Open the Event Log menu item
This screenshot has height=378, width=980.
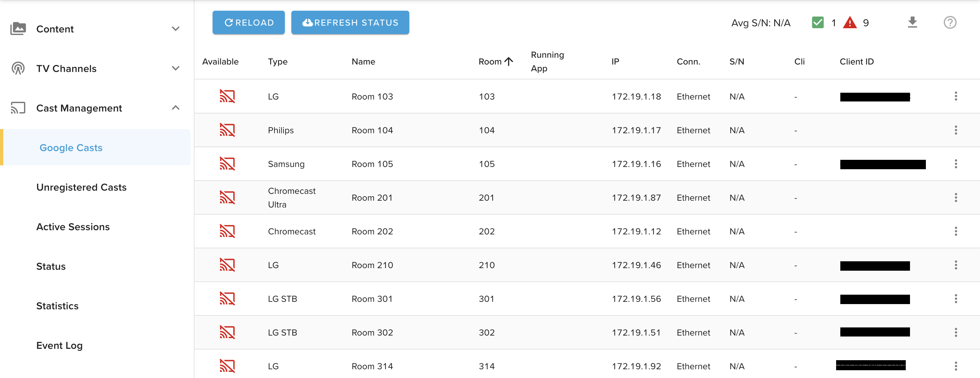click(59, 345)
